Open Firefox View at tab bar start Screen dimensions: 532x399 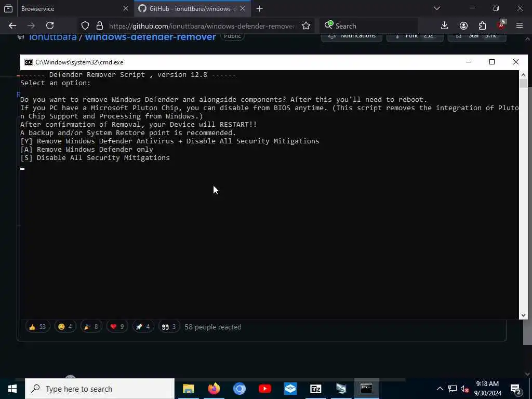[x=8, y=8]
